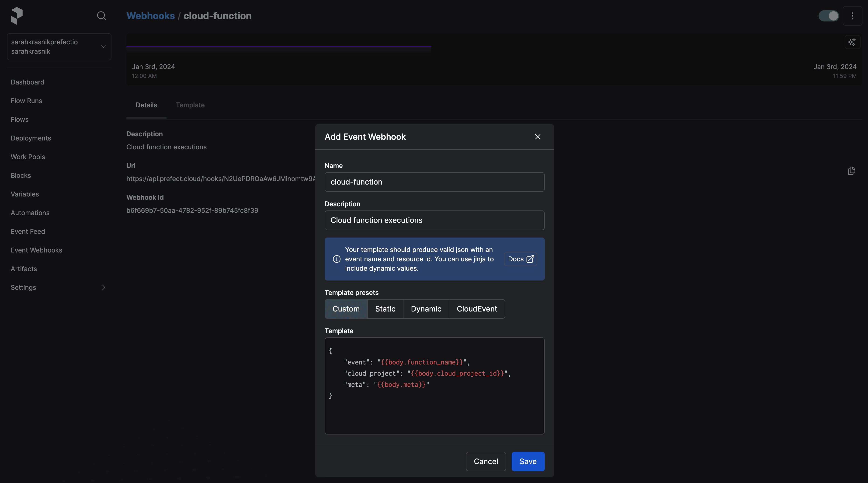Expand the sarahkrasnik workspace switcher
The image size is (868, 483).
point(59,46)
